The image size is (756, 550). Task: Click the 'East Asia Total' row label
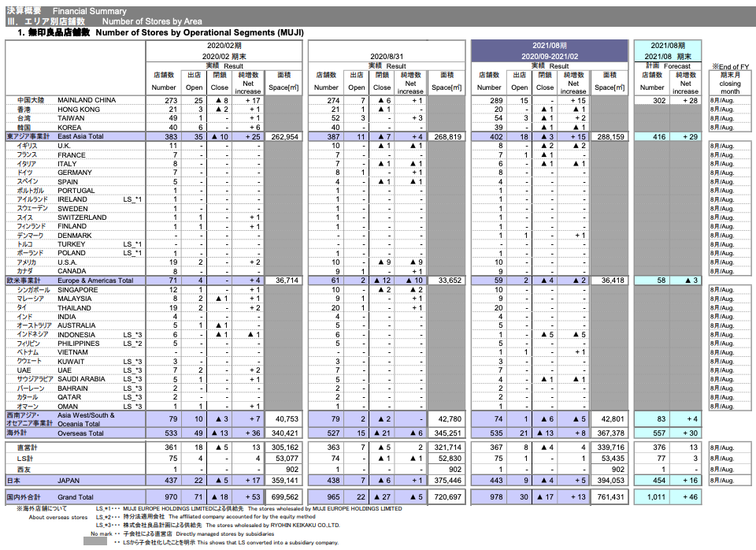[x=80, y=136]
